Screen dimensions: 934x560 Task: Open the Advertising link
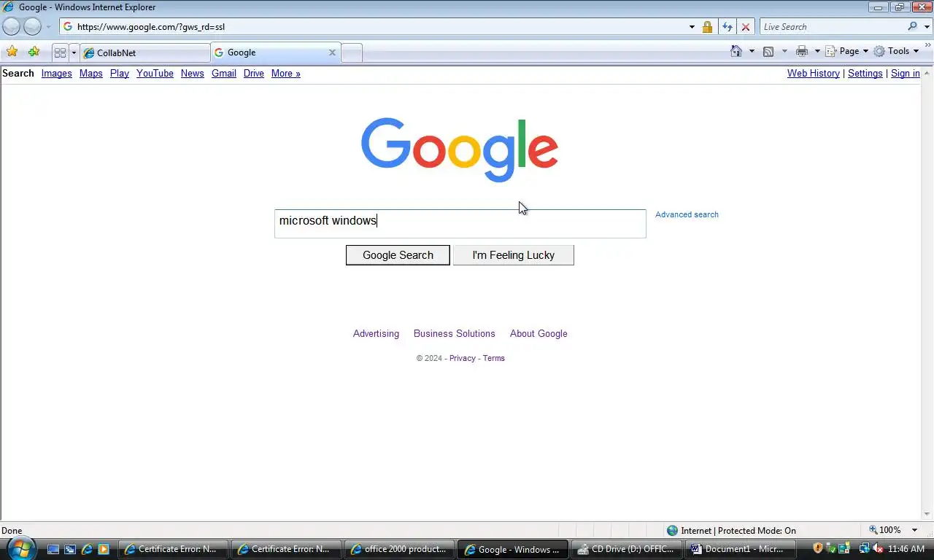376,333
